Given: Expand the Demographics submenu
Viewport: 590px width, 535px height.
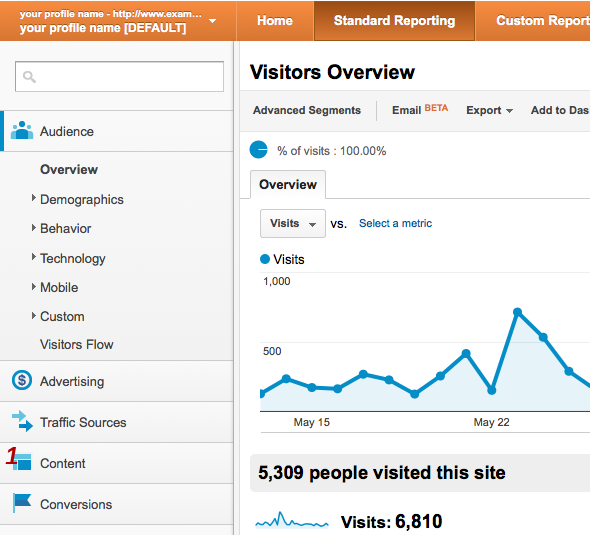Looking at the screenshot, I should (x=33, y=198).
